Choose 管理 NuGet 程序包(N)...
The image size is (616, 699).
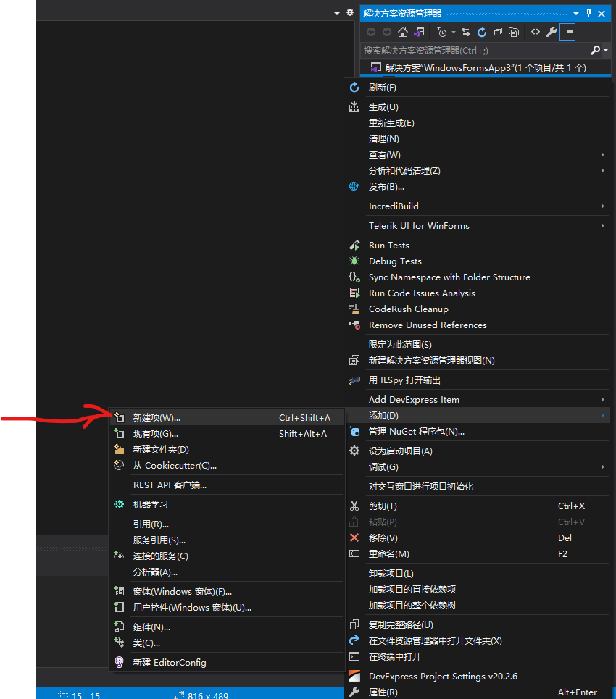point(478,432)
